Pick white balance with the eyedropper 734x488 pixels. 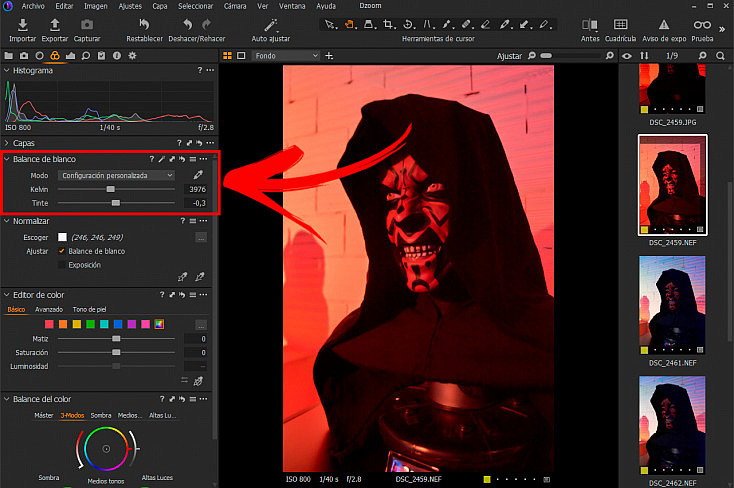point(198,175)
